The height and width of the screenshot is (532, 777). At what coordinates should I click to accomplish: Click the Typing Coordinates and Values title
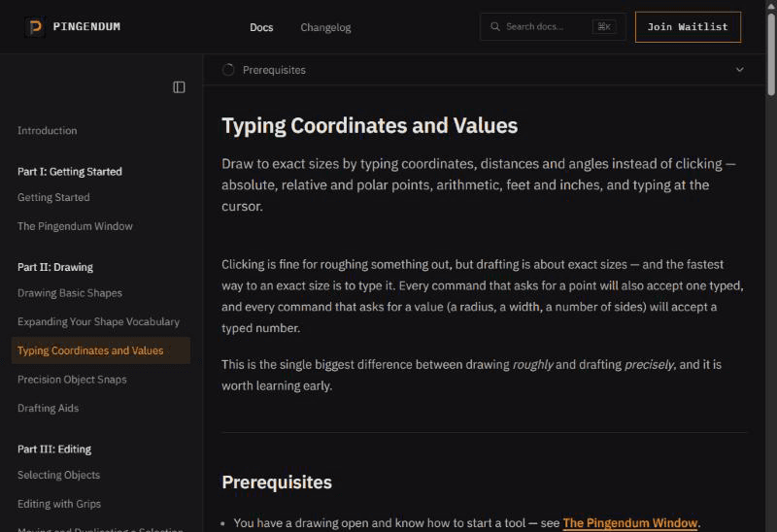pos(370,126)
